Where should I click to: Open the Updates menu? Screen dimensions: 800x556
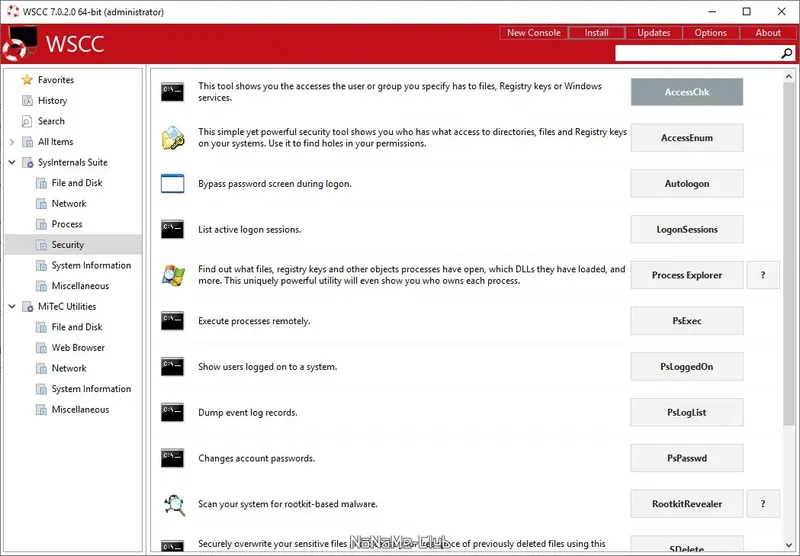pos(654,33)
